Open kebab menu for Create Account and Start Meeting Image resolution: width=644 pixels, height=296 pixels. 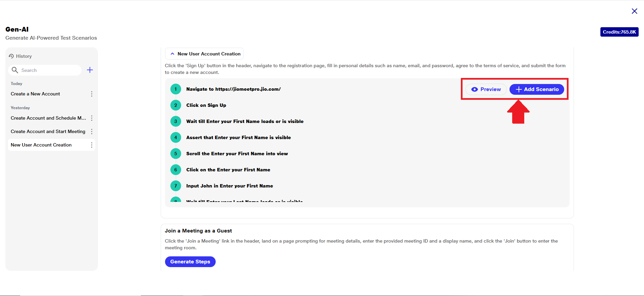[x=92, y=132]
